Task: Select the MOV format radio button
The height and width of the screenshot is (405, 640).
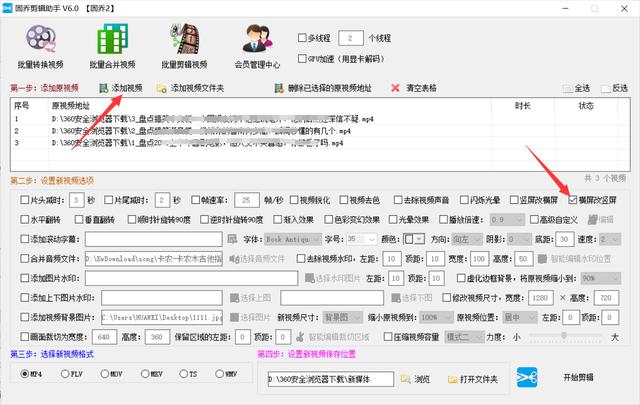Action: point(104,374)
